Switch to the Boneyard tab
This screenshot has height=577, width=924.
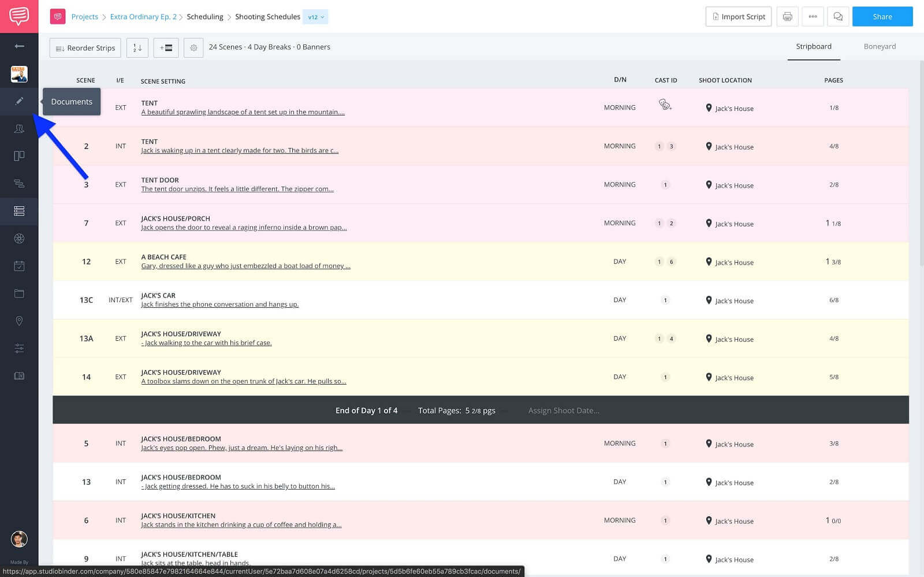pyautogui.click(x=880, y=46)
